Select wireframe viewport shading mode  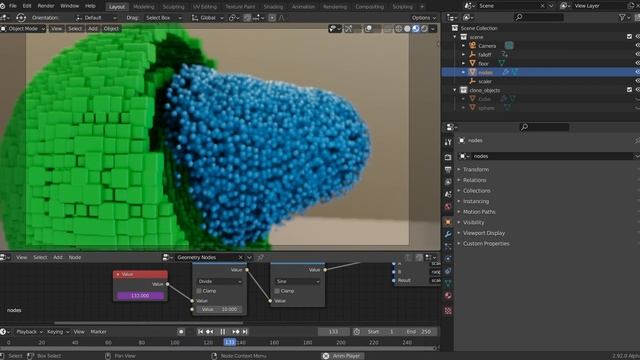click(398, 29)
